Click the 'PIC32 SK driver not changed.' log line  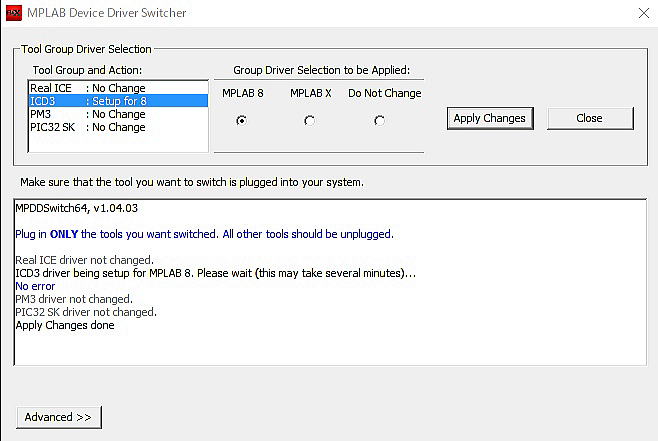[86, 312]
